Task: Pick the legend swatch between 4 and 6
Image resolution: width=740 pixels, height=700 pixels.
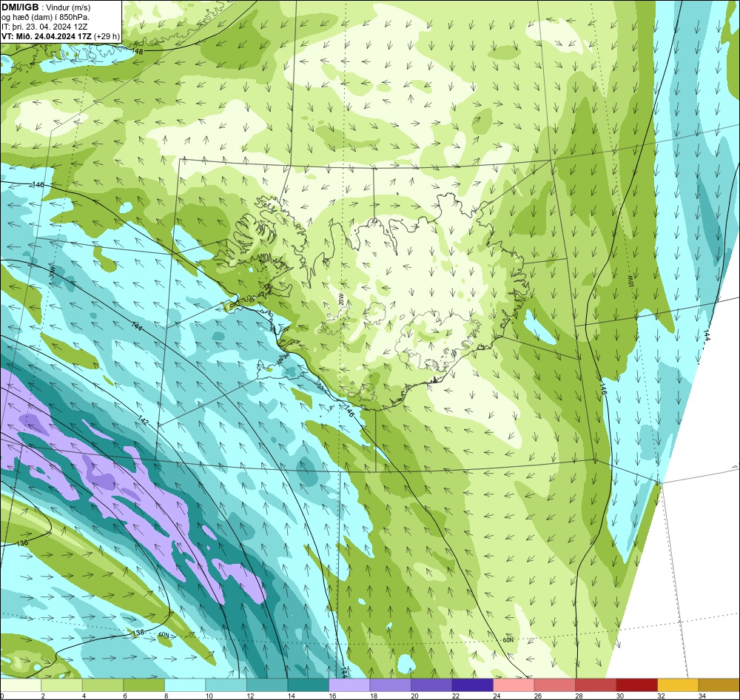Action: tap(103, 685)
